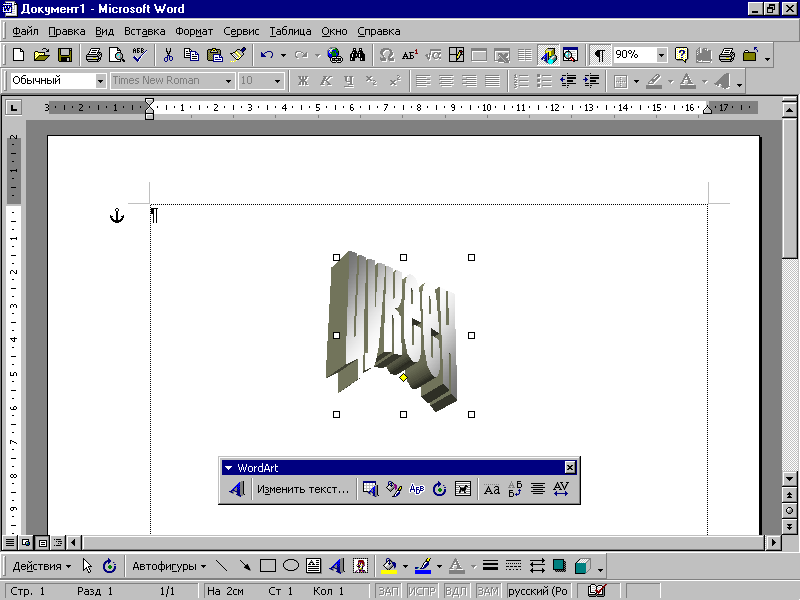Insert WordArt from Drawing toolbar
The image size is (800, 600).
(337, 566)
